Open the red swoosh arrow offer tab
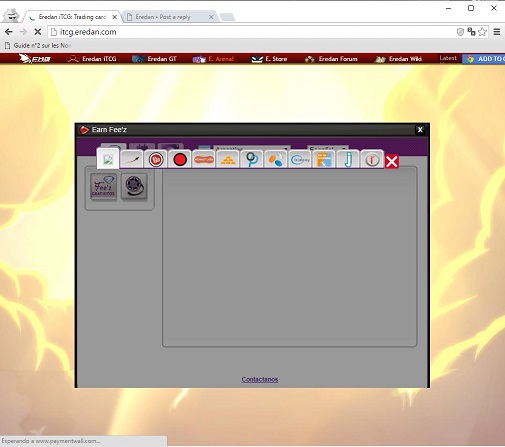 pos(132,160)
